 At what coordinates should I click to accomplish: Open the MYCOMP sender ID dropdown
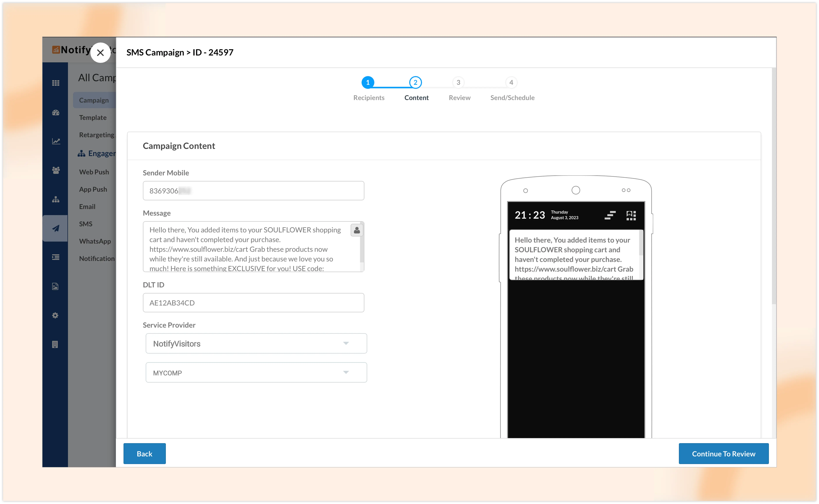click(x=256, y=372)
